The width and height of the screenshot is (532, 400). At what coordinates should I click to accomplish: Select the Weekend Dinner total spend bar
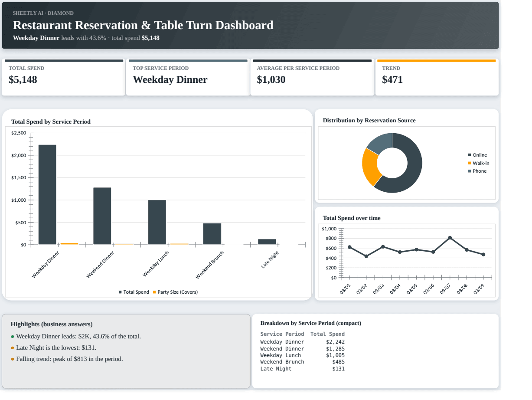[x=102, y=216]
